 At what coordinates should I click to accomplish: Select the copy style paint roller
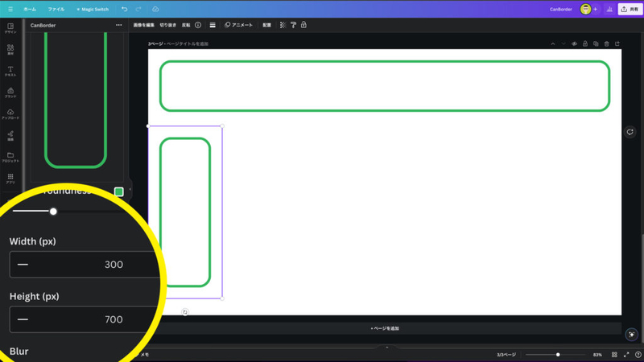pyautogui.click(x=293, y=25)
